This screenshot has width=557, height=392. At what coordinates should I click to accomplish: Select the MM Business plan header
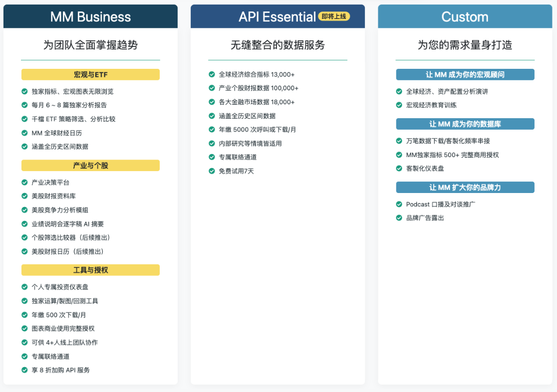click(90, 17)
